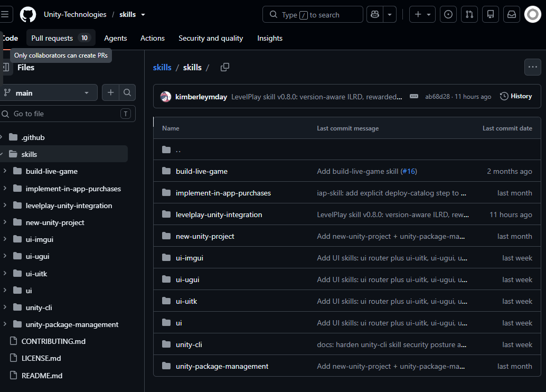The height and width of the screenshot is (392, 546).
Task: Open the repositories icon in header
Action: 490,15
